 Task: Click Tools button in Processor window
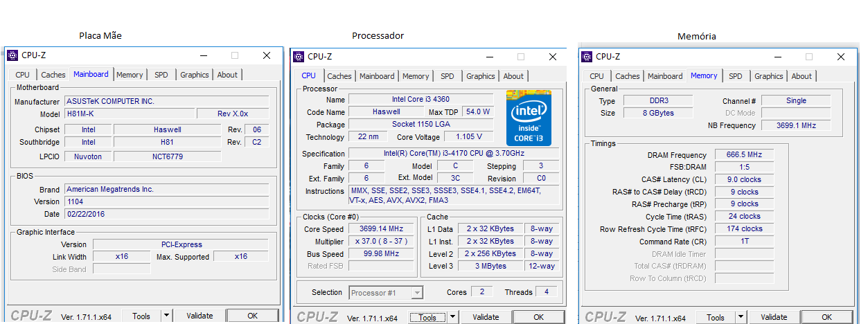click(x=427, y=317)
